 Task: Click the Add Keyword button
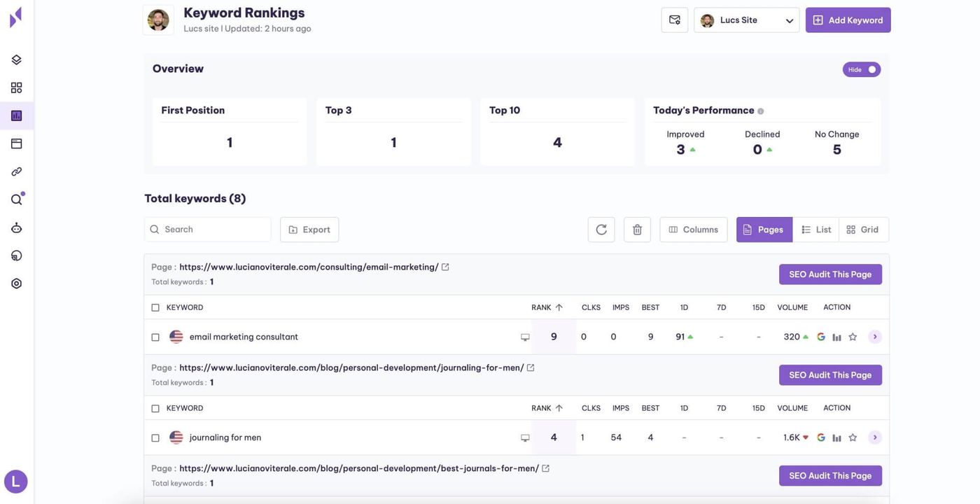coord(848,20)
